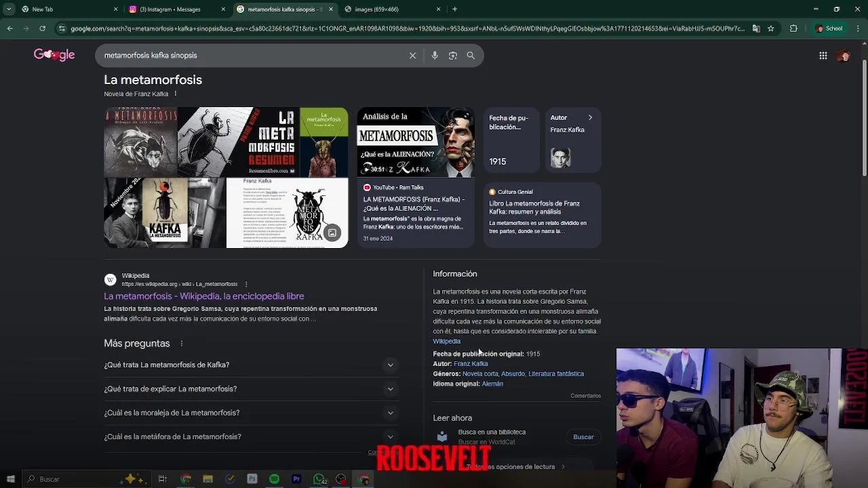Open the translate page icon in address bar
The width and height of the screenshot is (868, 488).
[756, 28]
